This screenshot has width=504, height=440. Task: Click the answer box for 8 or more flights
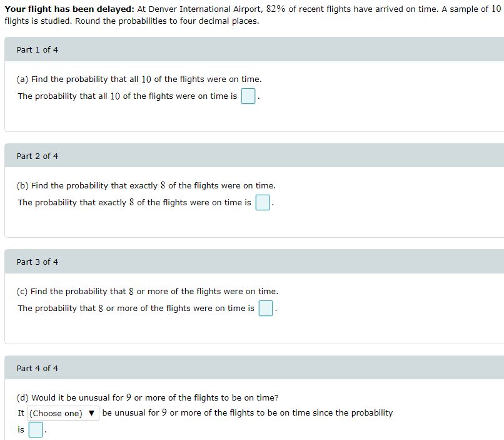coord(265,308)
